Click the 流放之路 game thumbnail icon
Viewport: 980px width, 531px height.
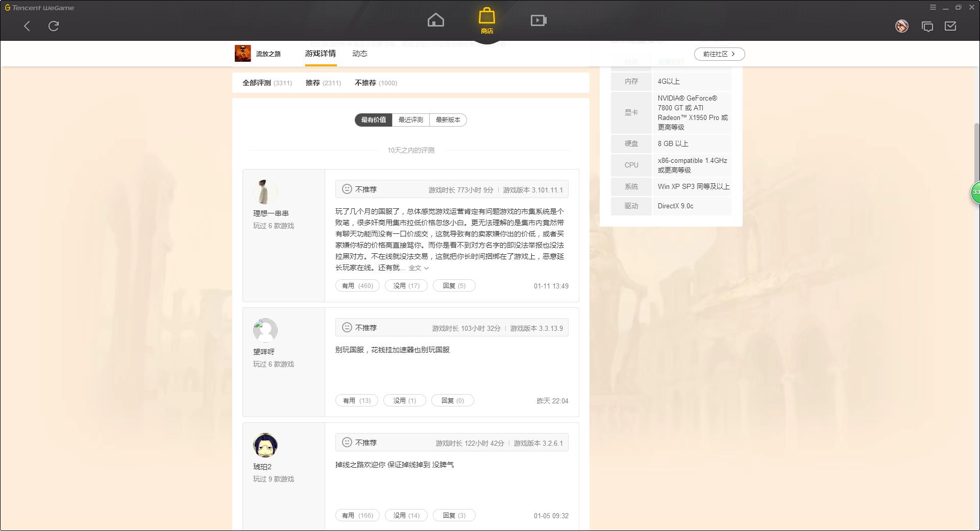(241, 53)
